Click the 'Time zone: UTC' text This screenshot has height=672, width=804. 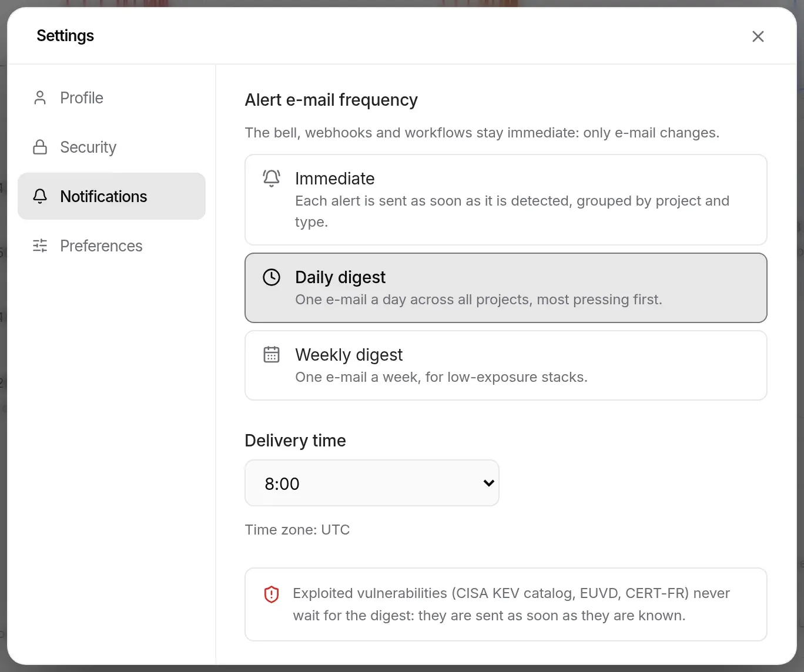click(x=297, y=530)
